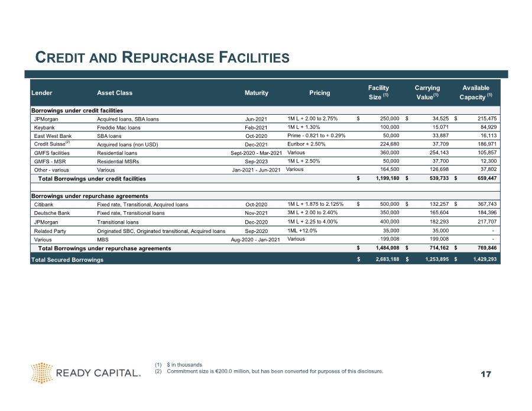Click Residential MSRs asset class cell
The width and height of the screenshot is (532, 411).
click(118, 161)
